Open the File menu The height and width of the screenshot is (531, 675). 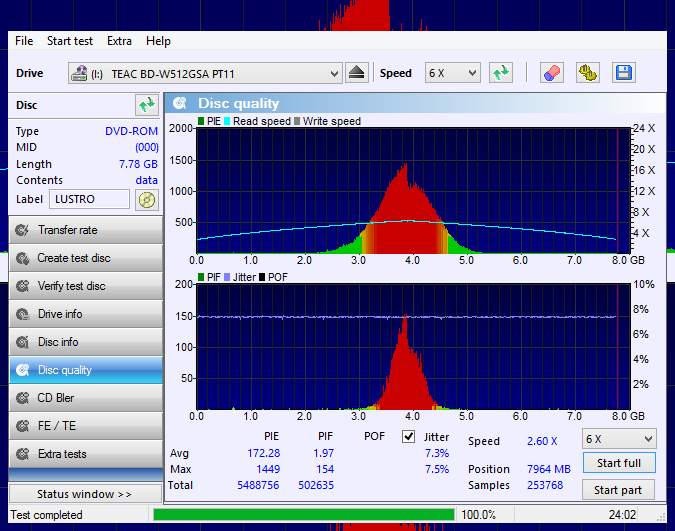point(24,41)
